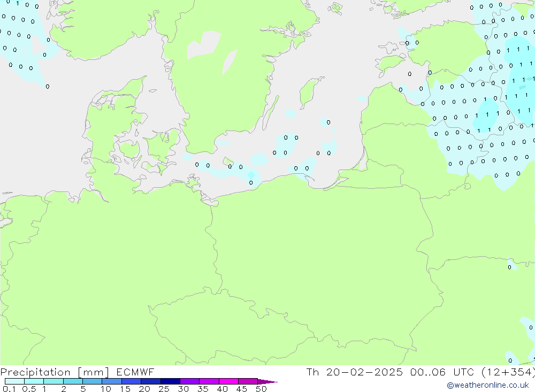This screenshot has width=535, height=392.
Task: Select the ECMWF model label
Action: click(135, 372)
